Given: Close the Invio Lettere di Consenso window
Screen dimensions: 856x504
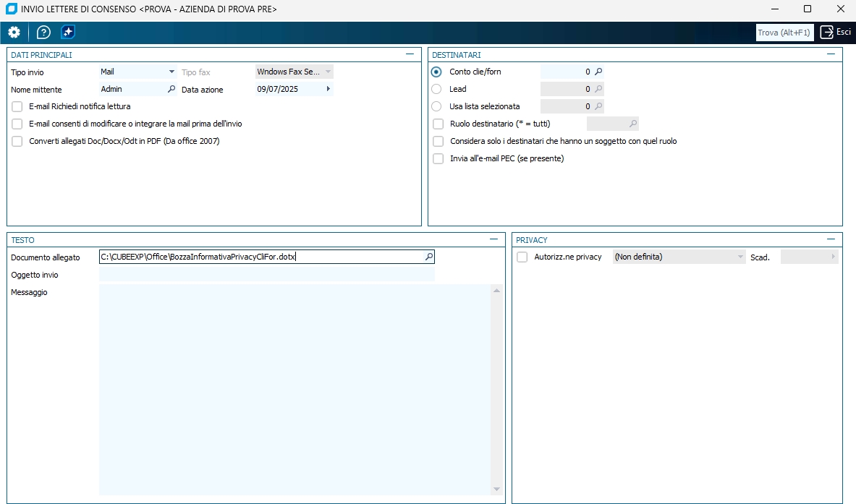Looking at the screenshot, I should (841, 9).
